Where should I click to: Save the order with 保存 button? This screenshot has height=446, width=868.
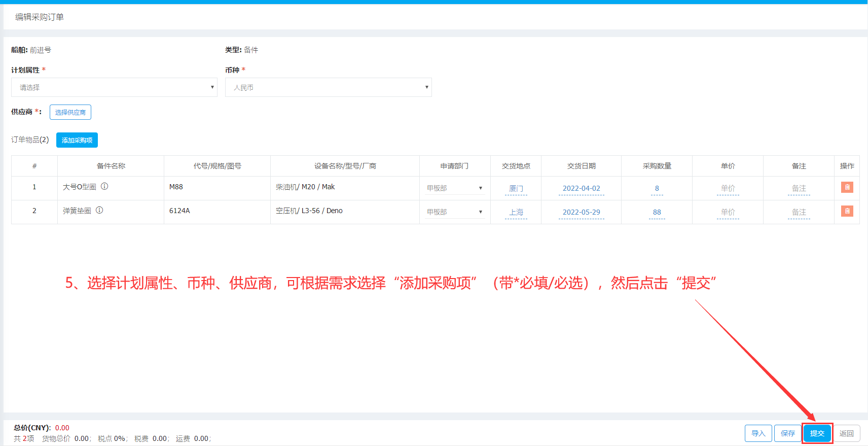coord(788,433)
